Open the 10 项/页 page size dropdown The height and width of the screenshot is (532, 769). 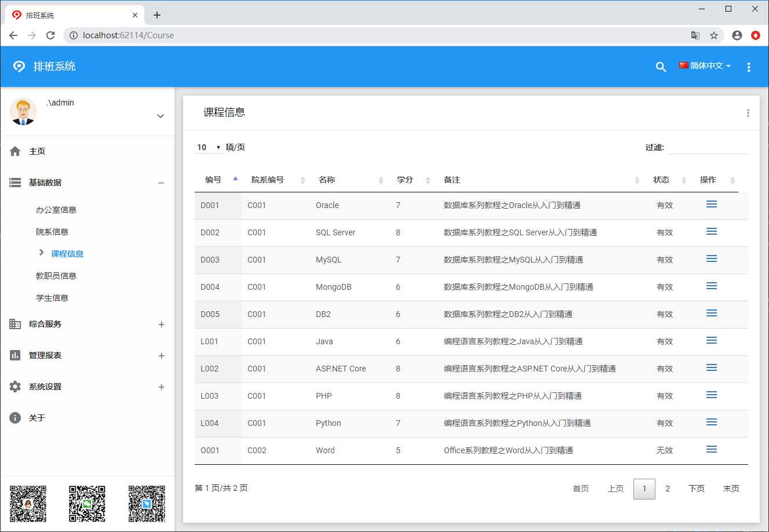click(209, 147)
